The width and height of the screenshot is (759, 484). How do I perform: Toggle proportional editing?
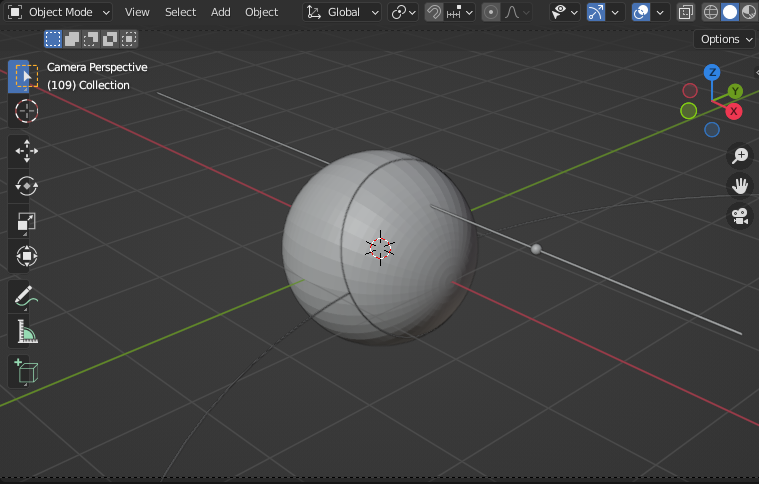[x=491, y=12]
